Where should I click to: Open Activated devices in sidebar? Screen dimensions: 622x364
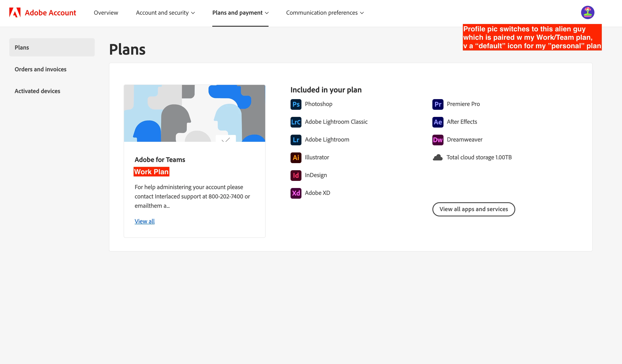[37, 91]
